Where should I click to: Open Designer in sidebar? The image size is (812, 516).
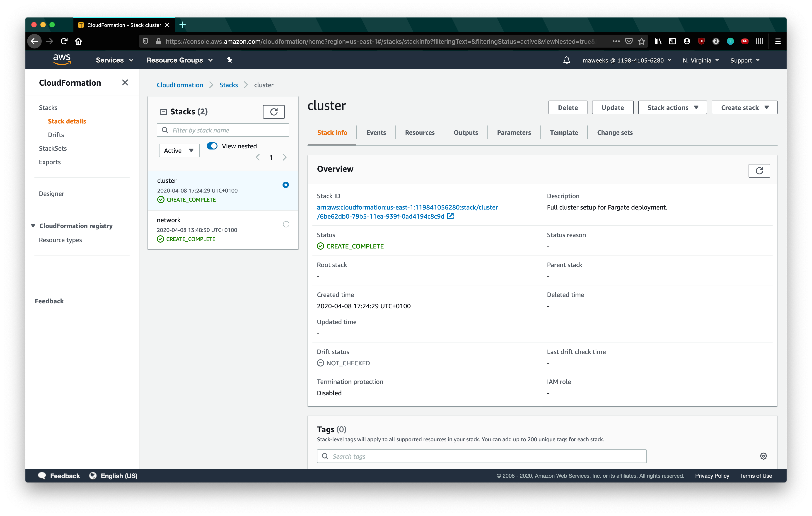point(51,194)
